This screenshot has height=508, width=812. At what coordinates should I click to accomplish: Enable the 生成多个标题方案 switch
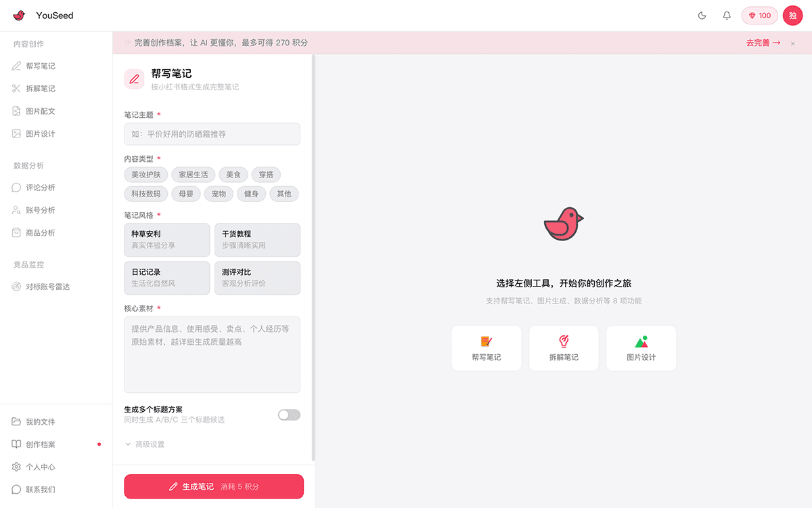[x=289, y=415]
